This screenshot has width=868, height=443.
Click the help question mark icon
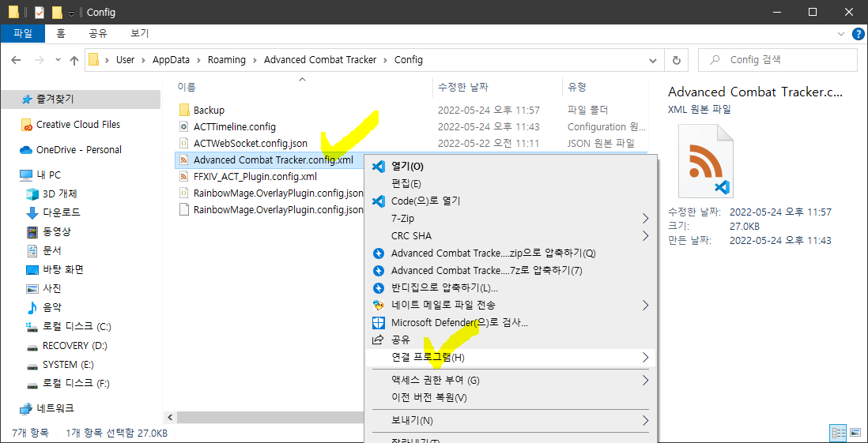[857, 34]
